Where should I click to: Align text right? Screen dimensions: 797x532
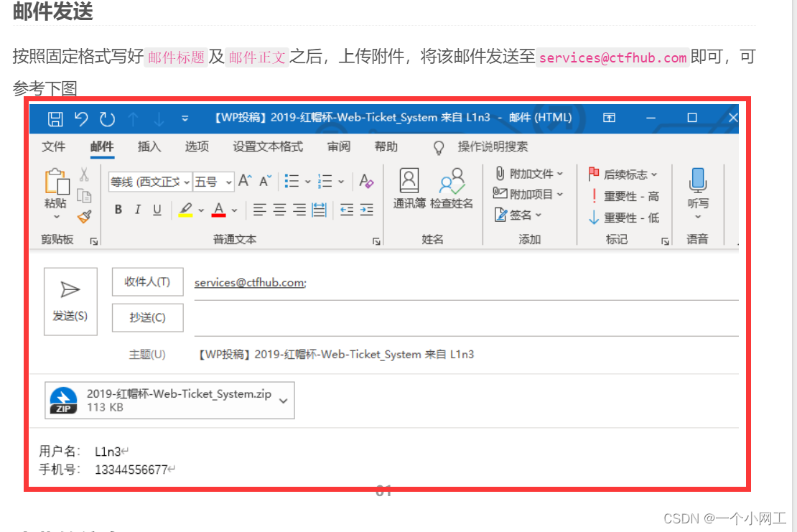pyautogui.click(x=299, y=210)
